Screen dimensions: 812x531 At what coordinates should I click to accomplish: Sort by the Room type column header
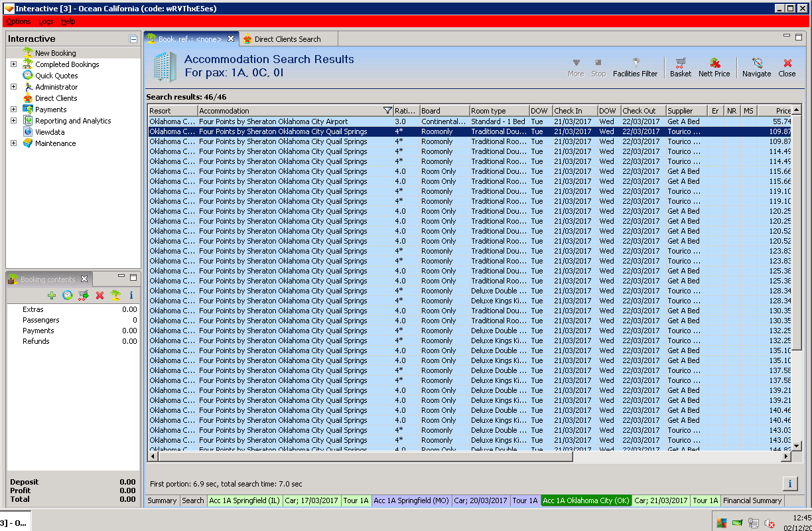pyautogui.click(x=499, y=111)
